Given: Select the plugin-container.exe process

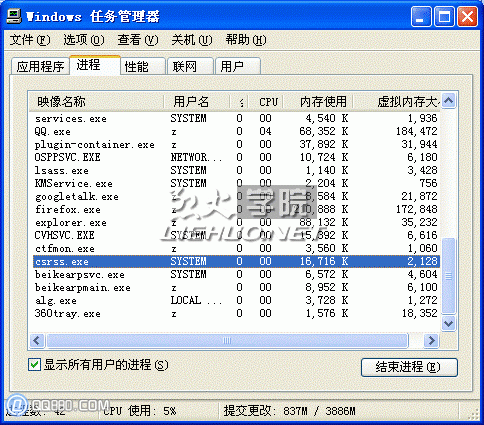Looking at the screenshot, I should (236, 144).
